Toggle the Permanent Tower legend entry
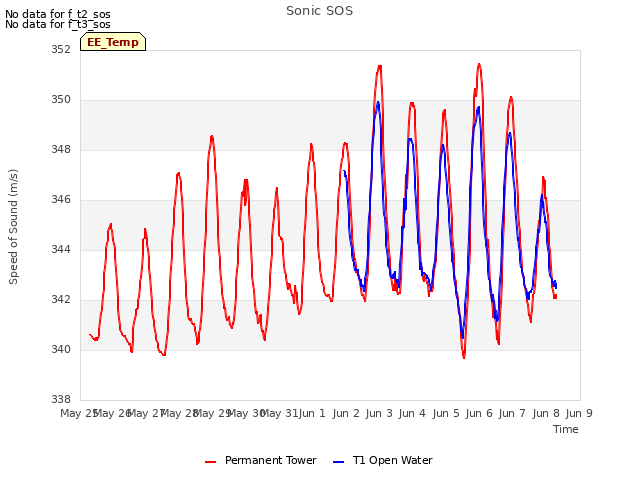640x480 pixels. tap(261, 460)
